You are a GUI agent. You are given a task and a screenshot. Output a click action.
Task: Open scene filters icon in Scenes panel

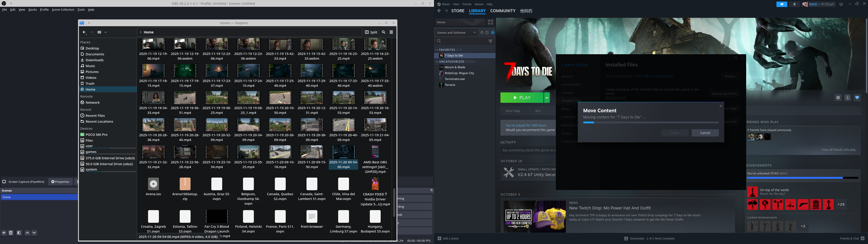19,232
